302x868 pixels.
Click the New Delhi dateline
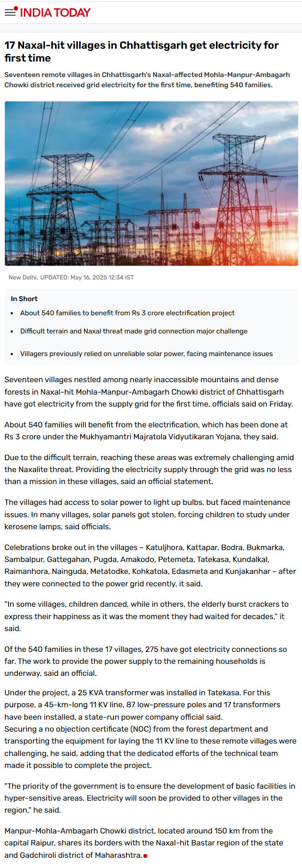(x=23, y=277)
